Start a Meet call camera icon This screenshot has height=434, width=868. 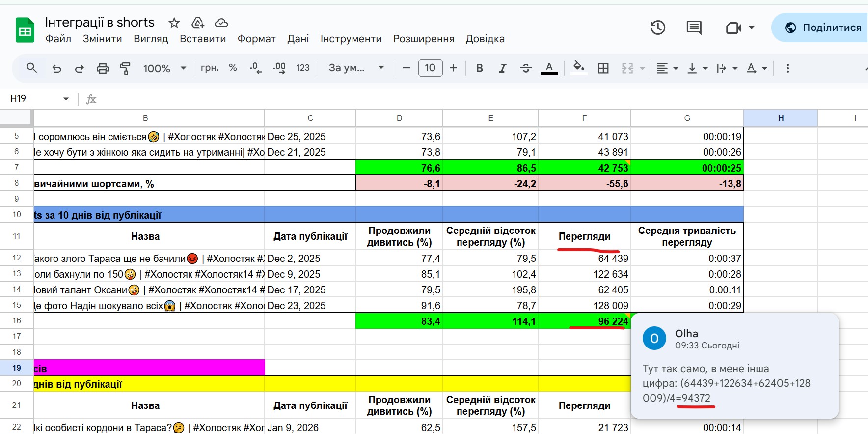(733, 28)
